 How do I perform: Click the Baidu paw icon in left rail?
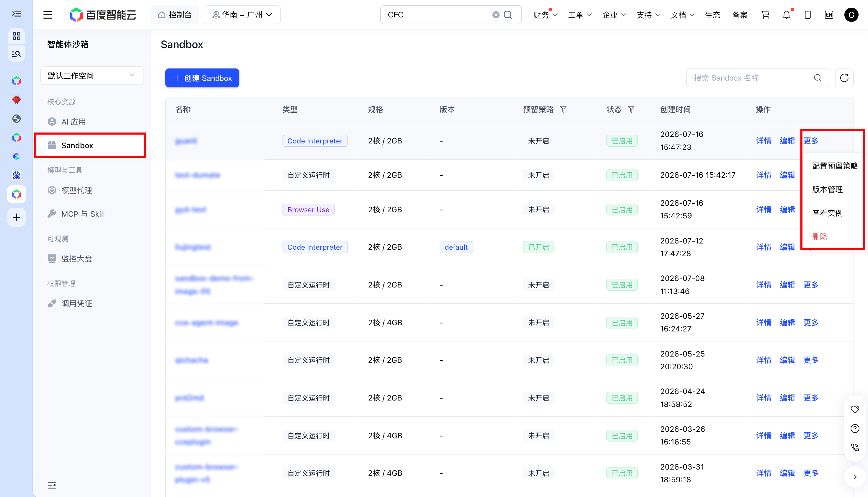[x=17, y=175]
